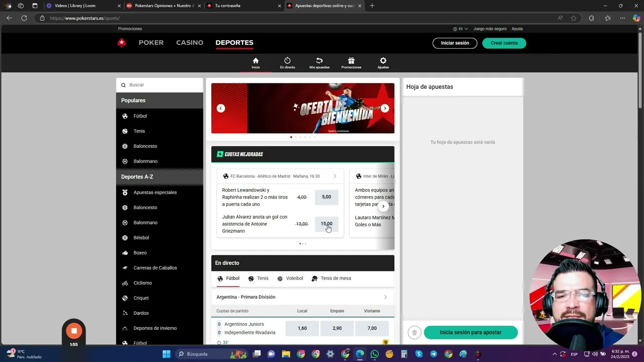Open WhatsApp in the taskbar
644x362 pixels.
(374, 354)
